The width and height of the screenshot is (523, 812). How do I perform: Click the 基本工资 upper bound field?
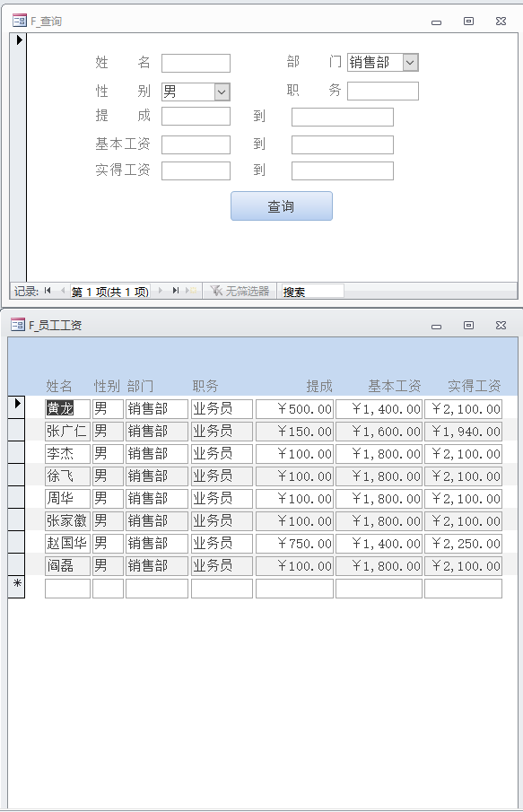coord(343,145)
